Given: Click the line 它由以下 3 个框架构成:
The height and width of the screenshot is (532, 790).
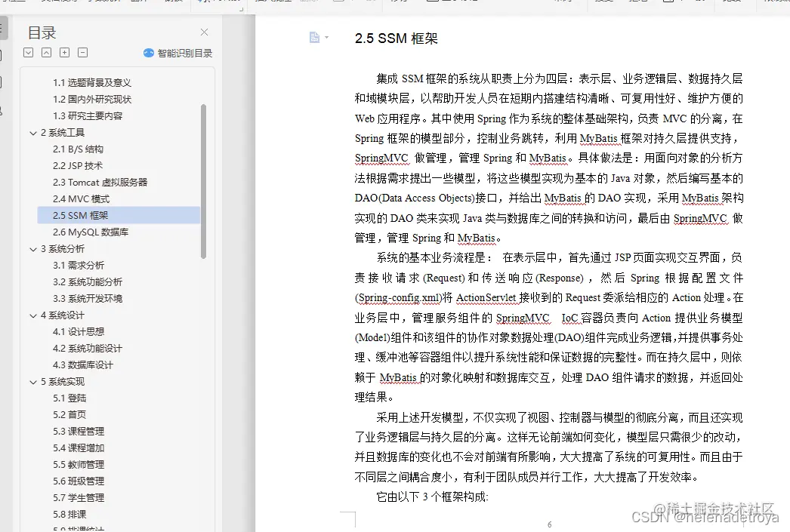Looking at the screenshot, I should [432, 497].
